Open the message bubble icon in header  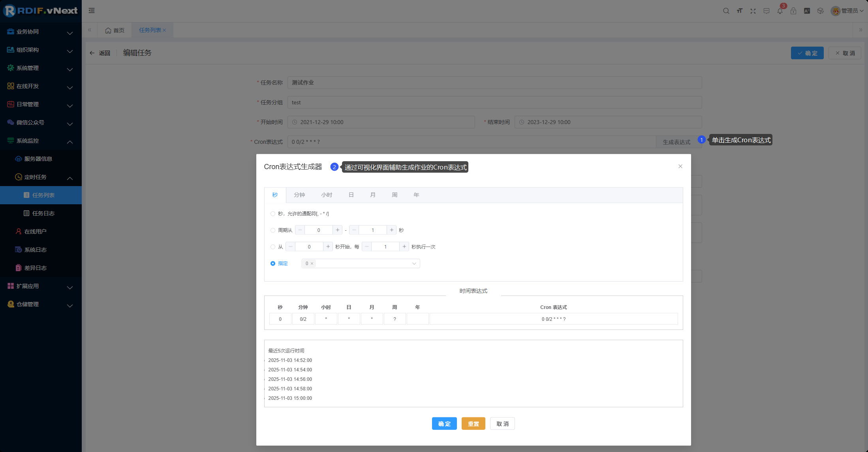(767, 11)
